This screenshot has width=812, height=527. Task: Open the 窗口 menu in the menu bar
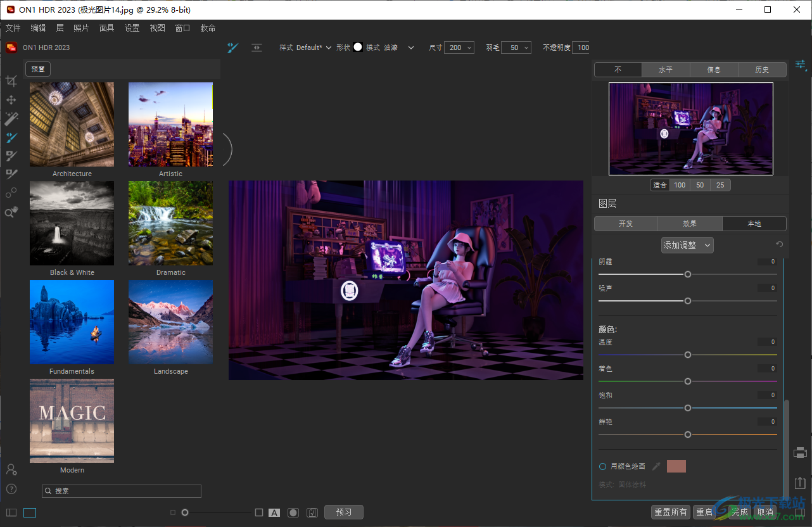pyautogui.click(x=182, y=28)
